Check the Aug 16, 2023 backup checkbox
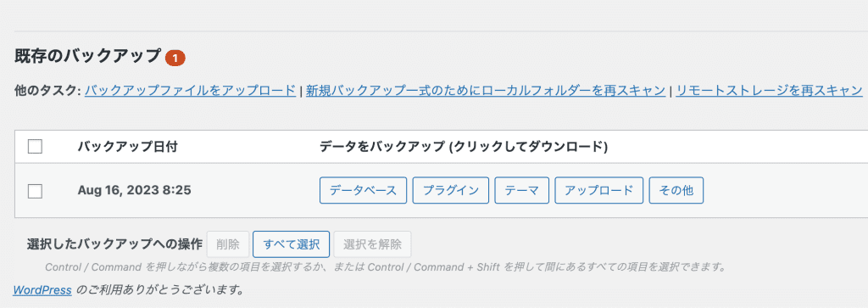This screenshot has height=308, width=868. (35, 191)
